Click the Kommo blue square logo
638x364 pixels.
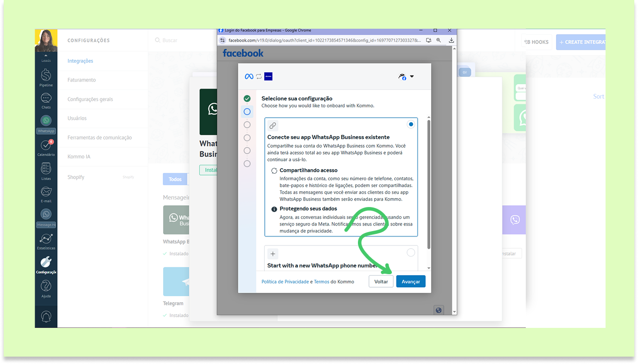[268, 76]
